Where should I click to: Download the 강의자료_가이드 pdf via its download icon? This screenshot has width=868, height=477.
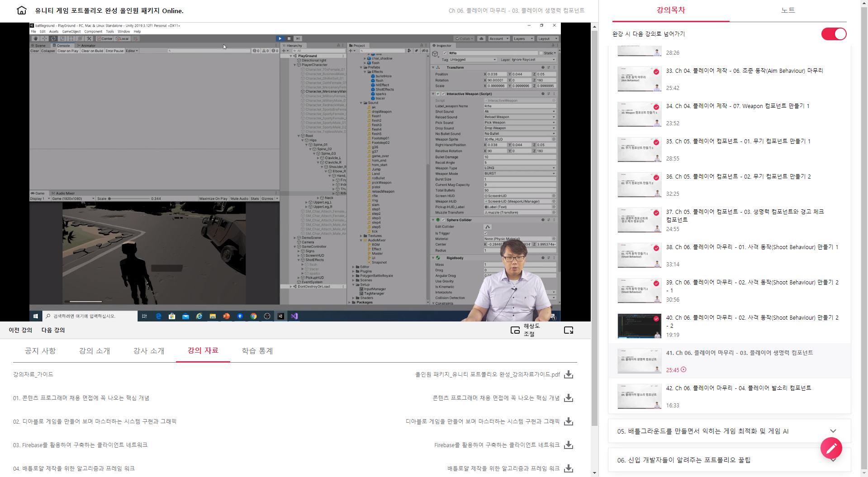(569, 374)
